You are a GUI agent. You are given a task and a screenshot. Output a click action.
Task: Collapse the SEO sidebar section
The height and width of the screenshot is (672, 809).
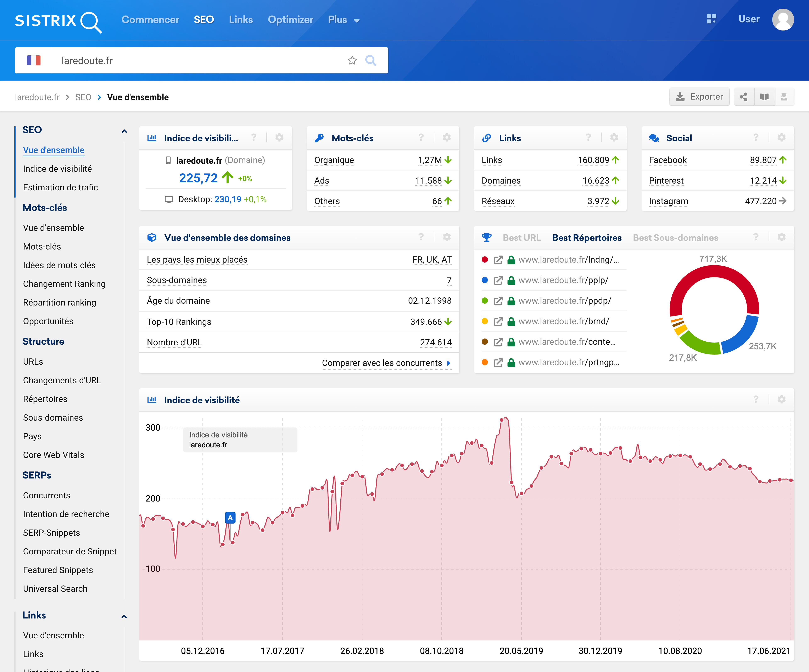tap(124, 131)
